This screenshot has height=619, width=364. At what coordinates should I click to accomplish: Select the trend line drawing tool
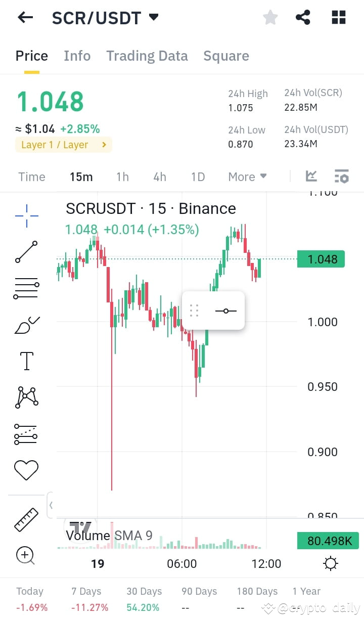coord(25,251)
